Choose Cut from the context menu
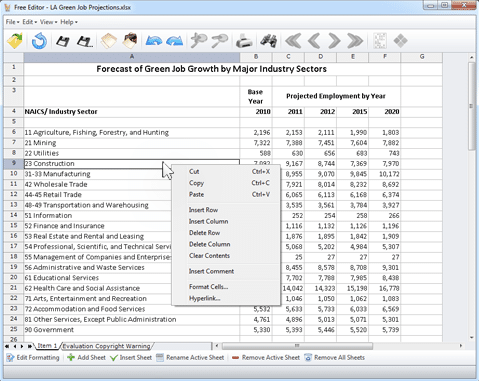Viewport: 479px width, 381px height. coord(227,172)
